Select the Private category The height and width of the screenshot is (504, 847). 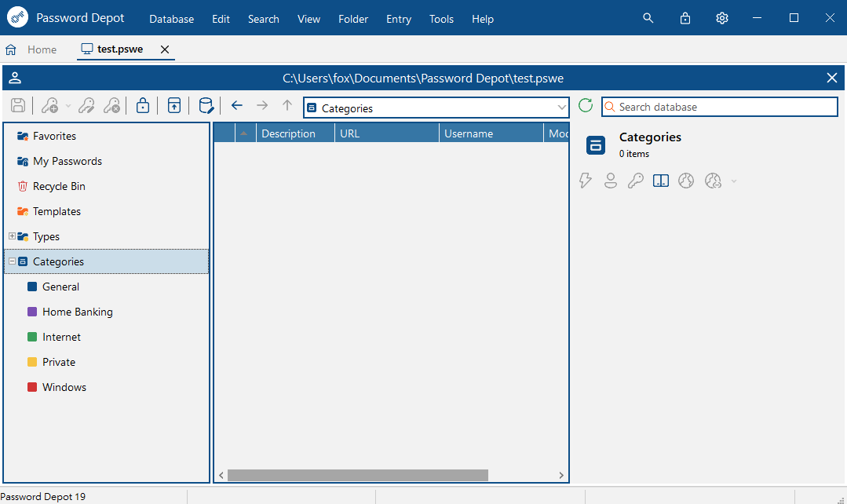(x=58, y=362)
